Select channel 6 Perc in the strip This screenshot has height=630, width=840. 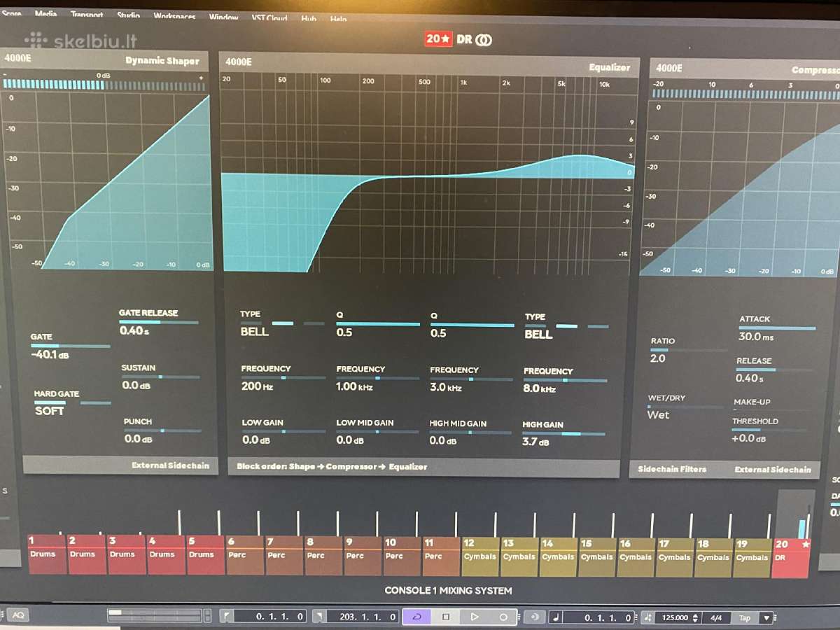[x=244, y=556]
